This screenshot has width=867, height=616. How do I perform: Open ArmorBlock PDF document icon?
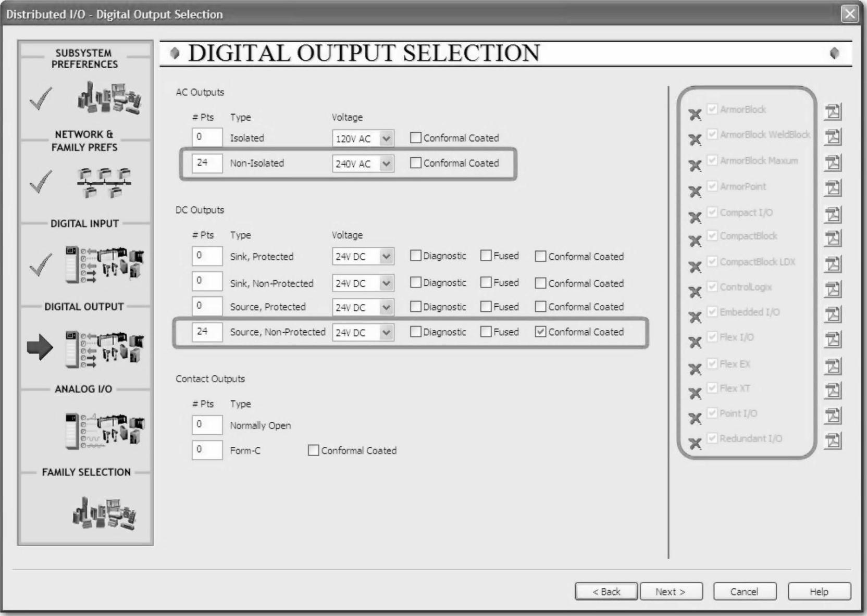pos(833,111)
